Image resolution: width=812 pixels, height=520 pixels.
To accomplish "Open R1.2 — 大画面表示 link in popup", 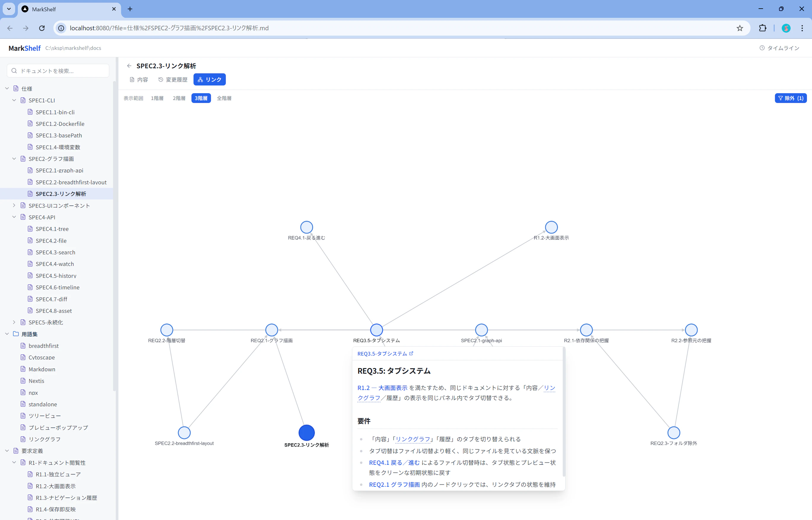I will coord(382,388).
